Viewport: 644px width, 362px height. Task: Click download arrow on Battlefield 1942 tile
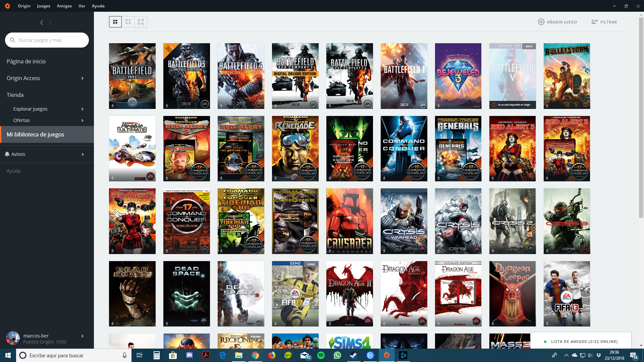click(x=113, y=105)
